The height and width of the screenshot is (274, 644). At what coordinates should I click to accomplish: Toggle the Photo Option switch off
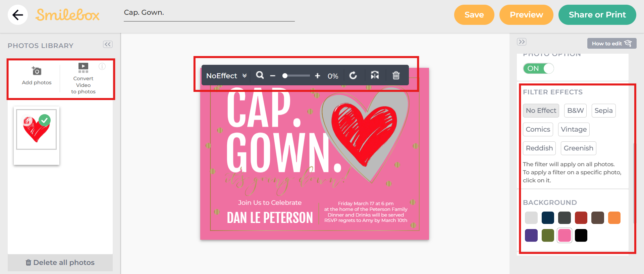pos(538,68)
